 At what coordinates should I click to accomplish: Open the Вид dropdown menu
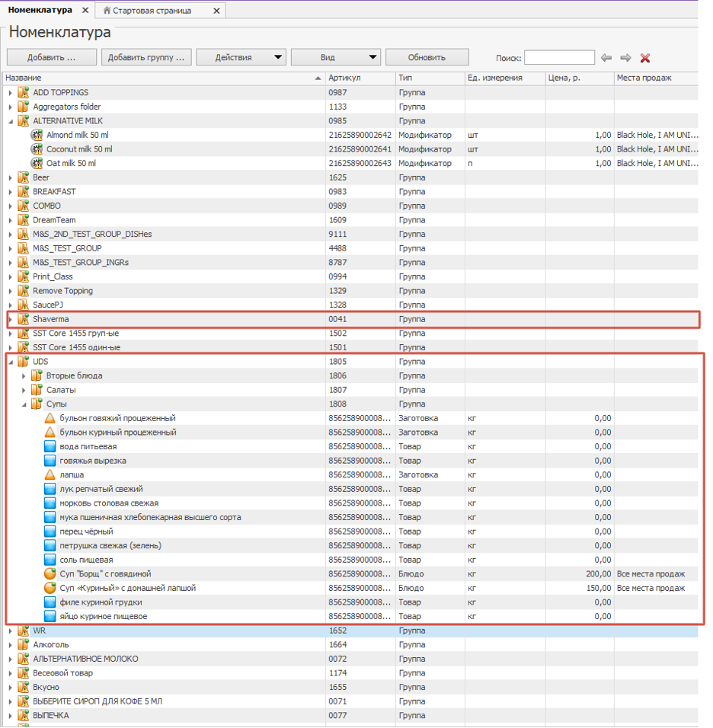pyautogui.click(x=336, y=57)
